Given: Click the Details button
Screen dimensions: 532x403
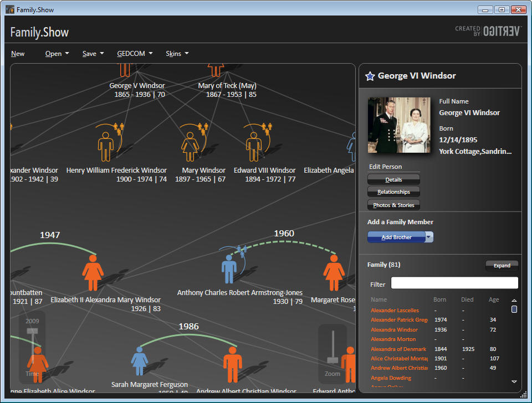Looking at the screenshot, I should coord(393,180).
